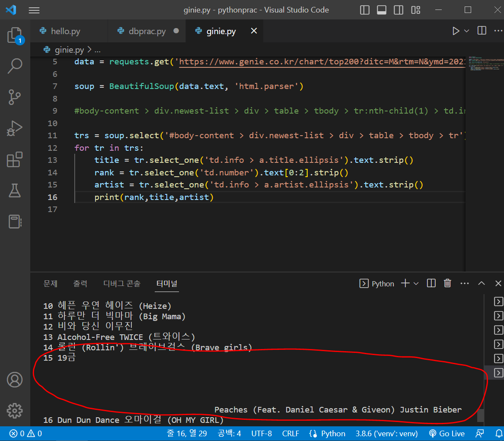
Task: Split the editor to the right
Action: (x=482, y=31)
